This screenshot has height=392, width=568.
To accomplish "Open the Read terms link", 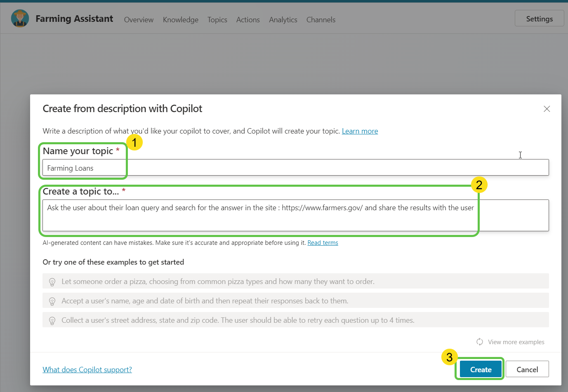I will pyautogui.click(x=323, y=243).
